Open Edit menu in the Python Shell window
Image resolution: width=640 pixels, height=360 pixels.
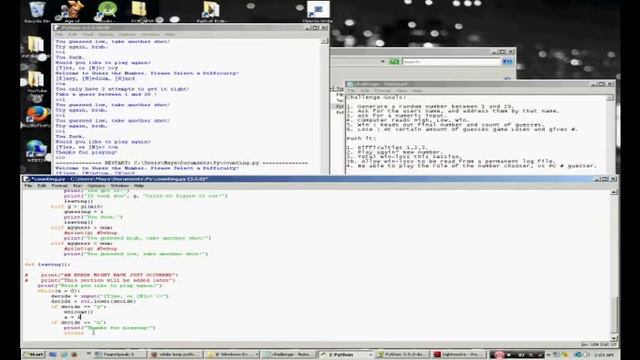(x=73, y=35)
